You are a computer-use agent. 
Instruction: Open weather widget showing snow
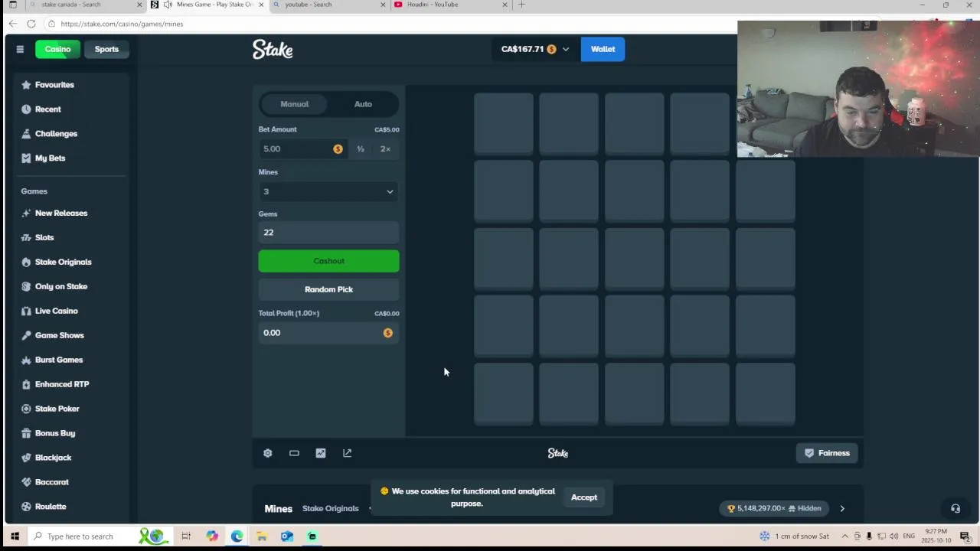point(794,536)
